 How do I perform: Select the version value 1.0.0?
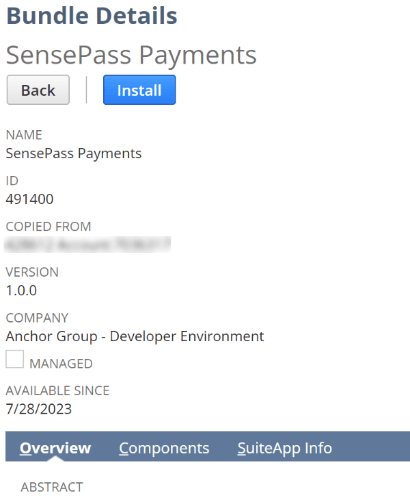pos(21,290)
